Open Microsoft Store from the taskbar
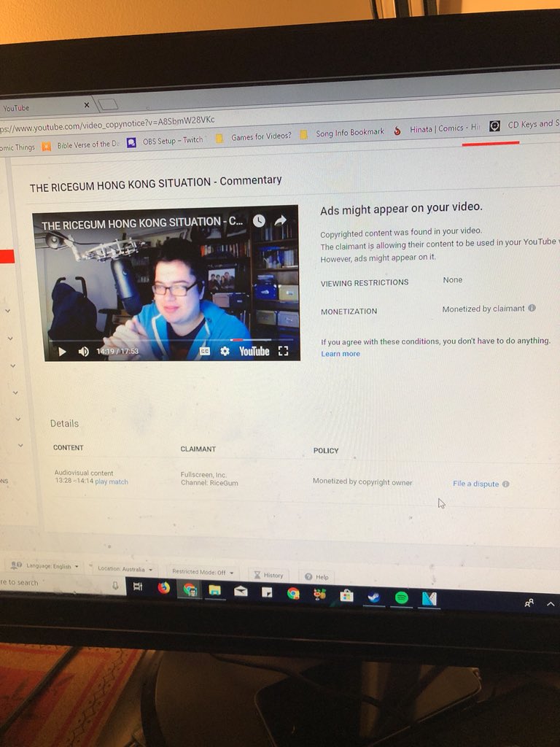Screen dimensions: 560x747 point(346,595)
